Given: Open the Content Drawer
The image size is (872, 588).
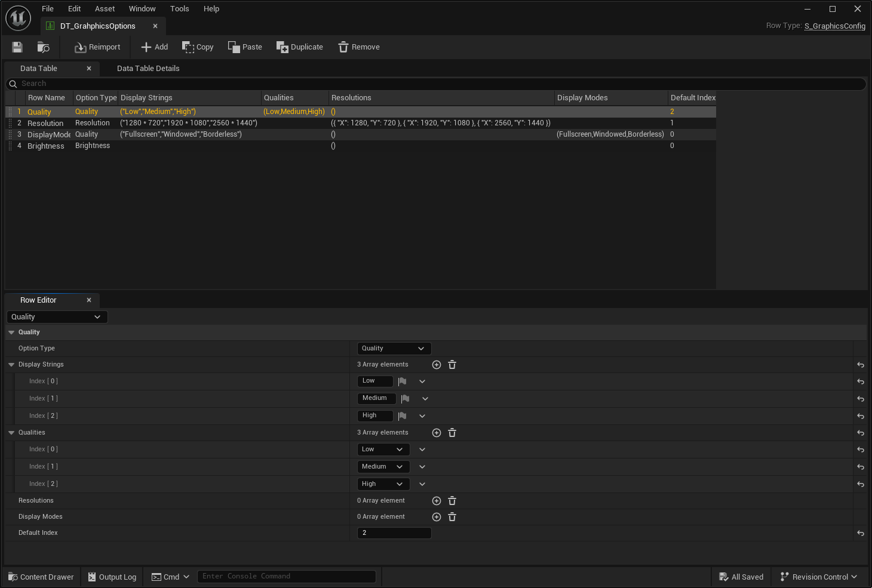Looking at the screenshot, I should pos(41,577).
